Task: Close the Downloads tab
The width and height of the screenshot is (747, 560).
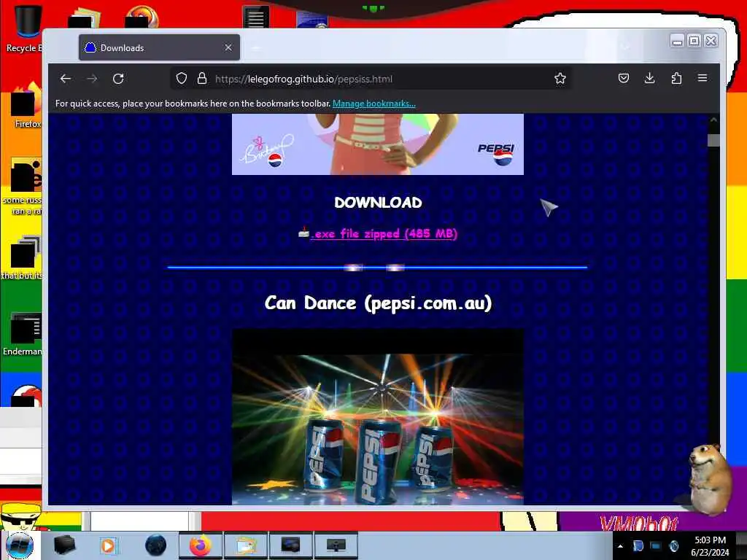Action: click(228, 47)
